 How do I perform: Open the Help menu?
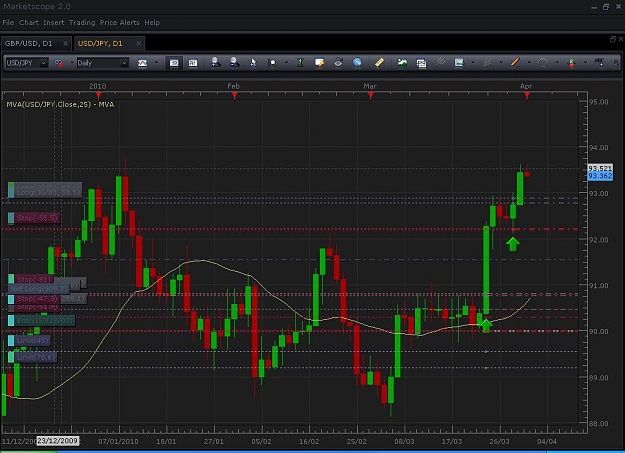click(152, 23)
